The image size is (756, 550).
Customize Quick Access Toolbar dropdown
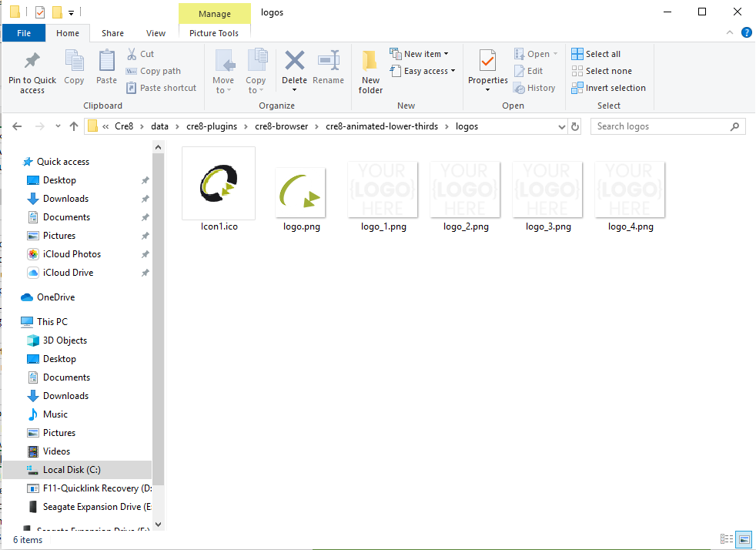click(x=71, y=13)
